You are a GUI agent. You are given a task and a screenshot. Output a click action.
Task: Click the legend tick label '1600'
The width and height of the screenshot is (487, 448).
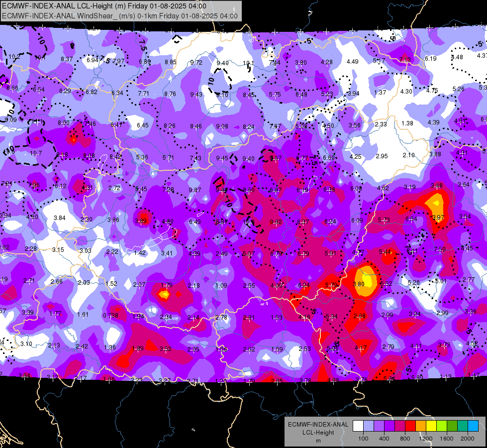coord(447,439)
